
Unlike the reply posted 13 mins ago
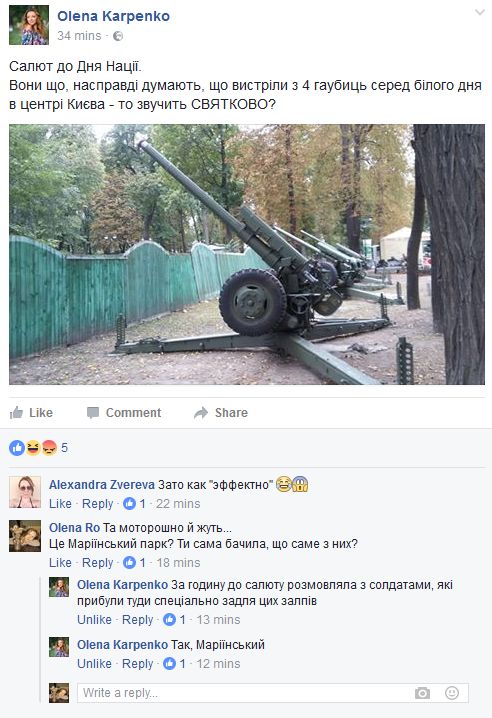94,620
